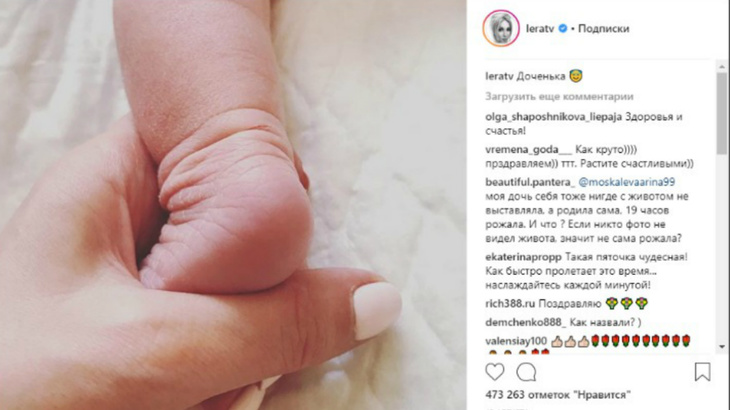This screenshot has height=410, width=730.
Task: Toggle the Подписки following button
Action: tap(603, 28)
